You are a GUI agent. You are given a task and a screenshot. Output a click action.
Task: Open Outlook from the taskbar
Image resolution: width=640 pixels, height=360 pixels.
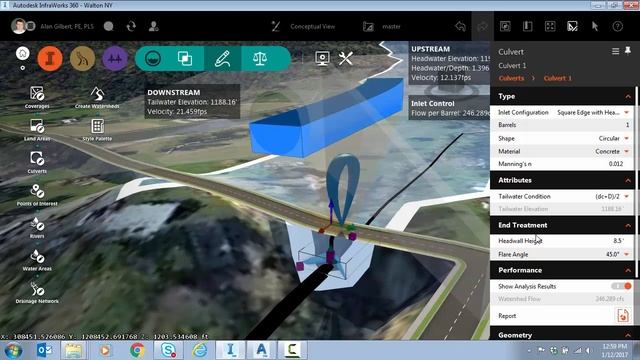[44, 350]
